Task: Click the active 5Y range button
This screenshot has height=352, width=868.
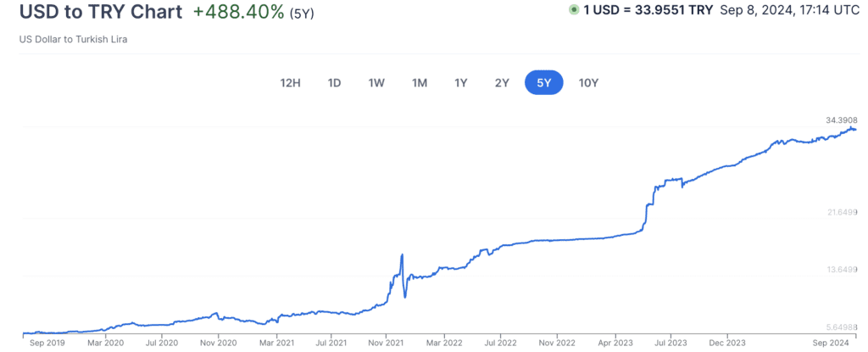Action: click(x=543, y=82)
